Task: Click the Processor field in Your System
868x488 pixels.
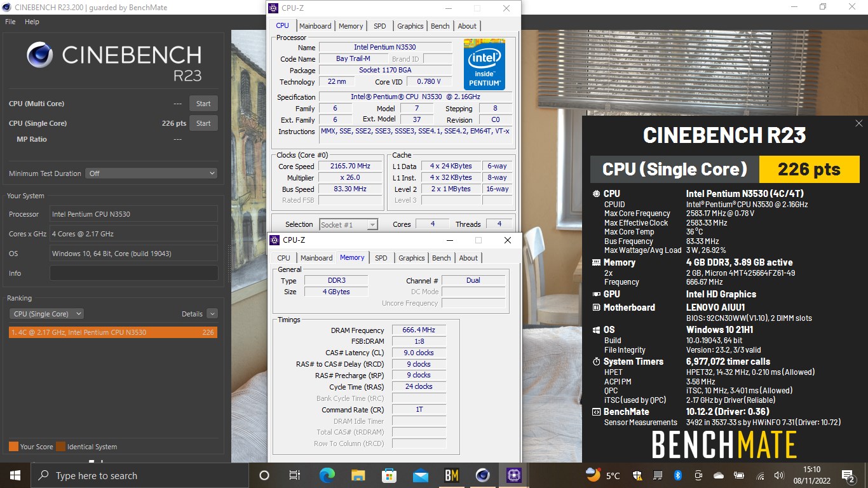Action: [133, 214]
